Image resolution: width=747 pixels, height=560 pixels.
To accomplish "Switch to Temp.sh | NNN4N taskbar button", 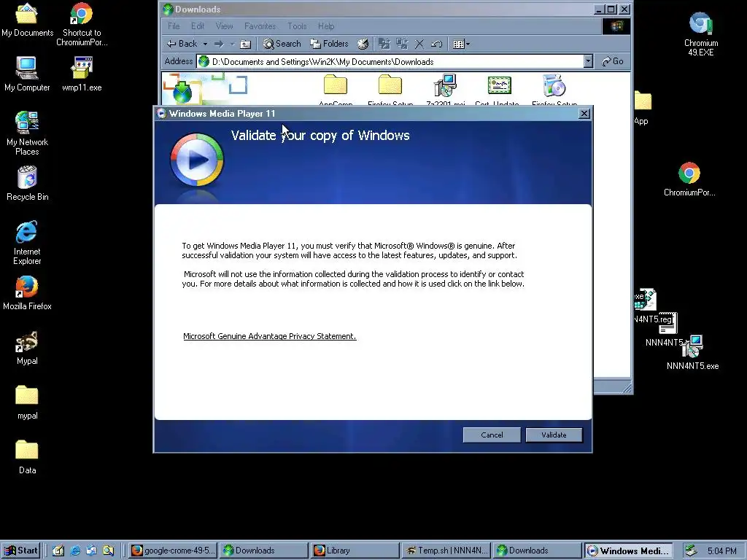I will click(446, 551).
